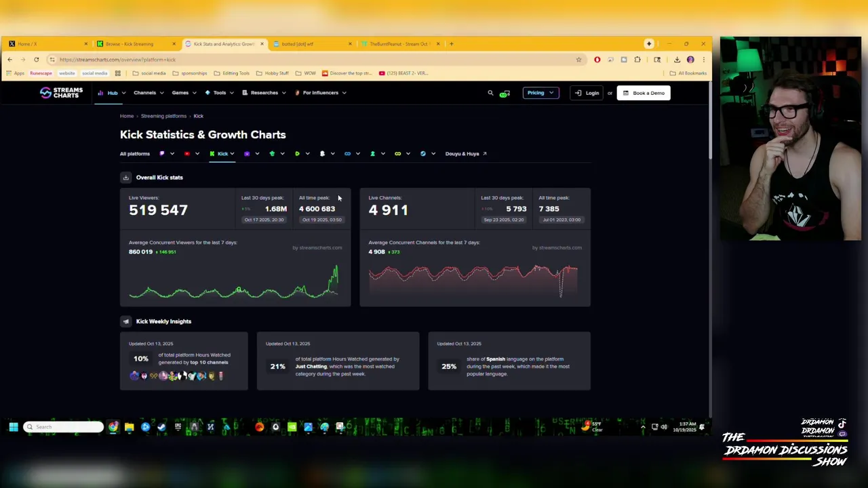Click the top 10 channels avatars row
Screen dimensions: 868x488
[176, 375]
